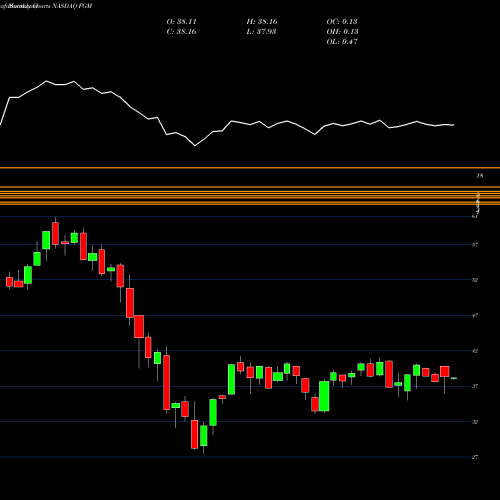Click the '47' price axis label
Image resolution: width=500 pixels, height=500 pixels.
tap(475, 315)
